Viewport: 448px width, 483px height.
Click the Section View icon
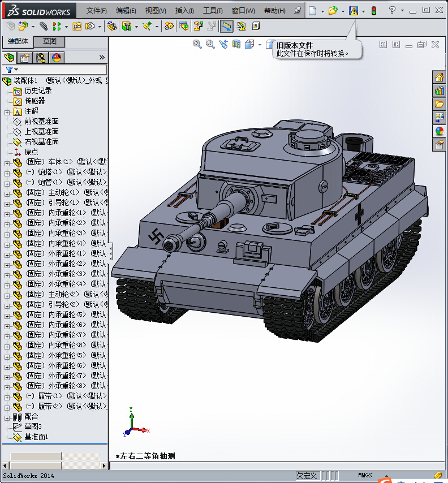tap(236, 44)
